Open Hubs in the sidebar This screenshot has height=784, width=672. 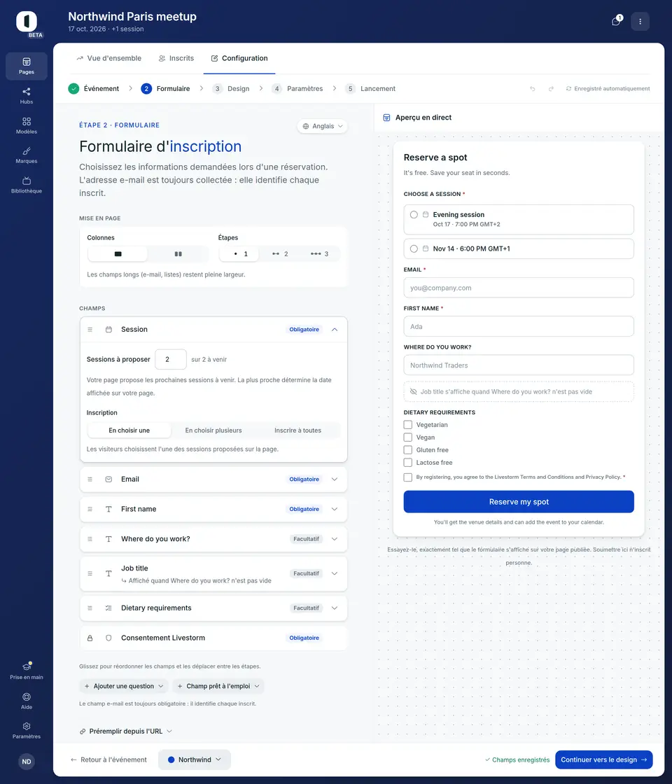[x=27, y=95]
